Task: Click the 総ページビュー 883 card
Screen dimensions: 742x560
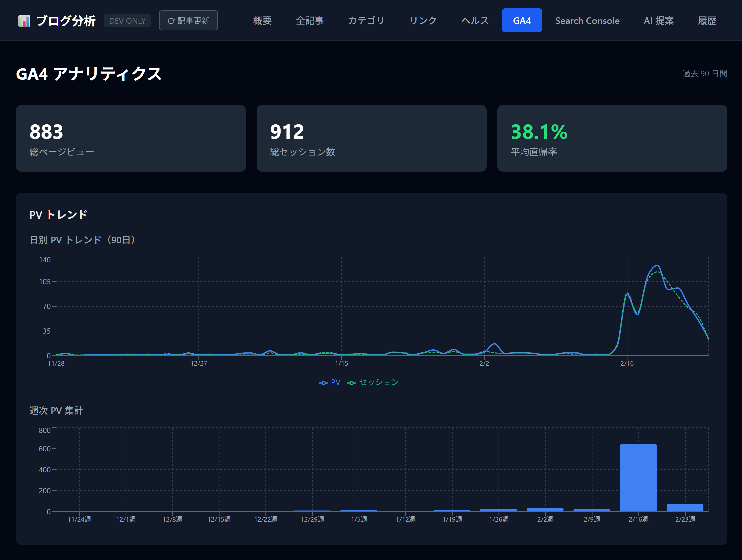Action: point(131,138)
